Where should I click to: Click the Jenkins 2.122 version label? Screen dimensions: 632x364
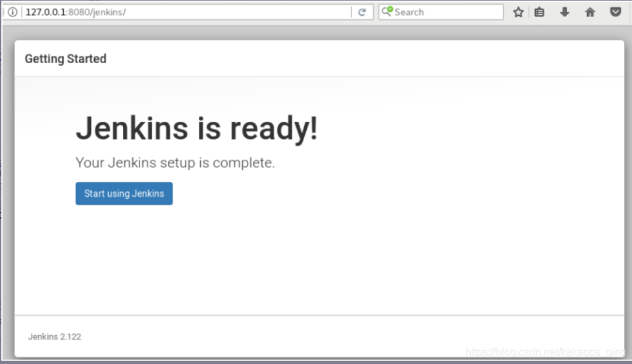tap(55, 336)
